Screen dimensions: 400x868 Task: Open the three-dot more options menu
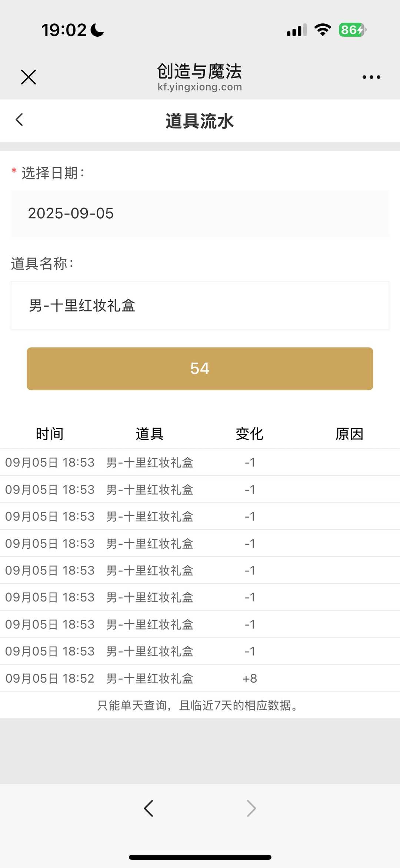point(371,77)
